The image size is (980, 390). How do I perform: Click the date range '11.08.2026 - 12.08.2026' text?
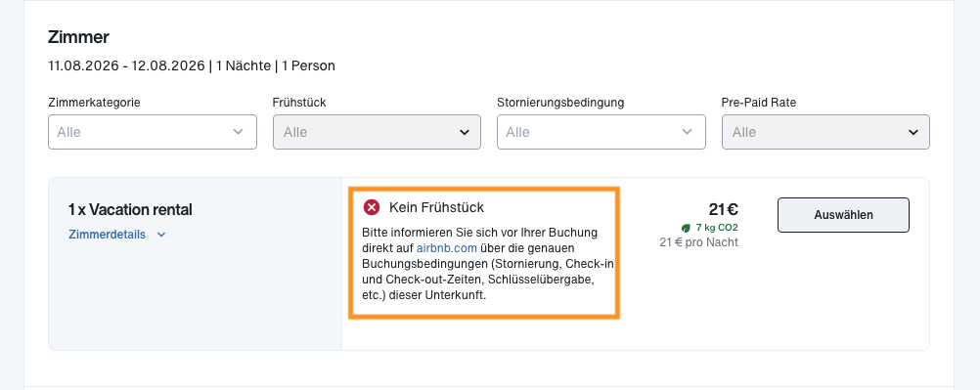pyautogui.click(x=126, y=65)
